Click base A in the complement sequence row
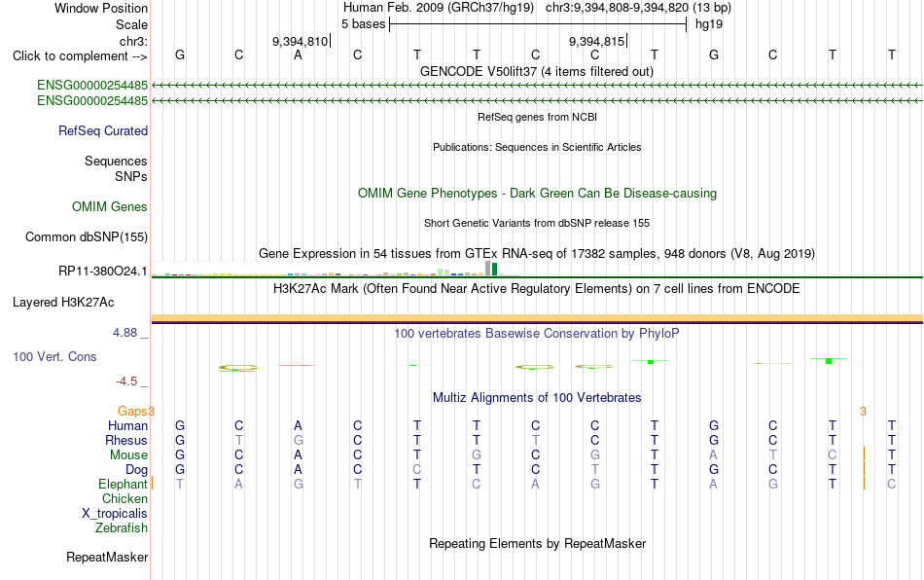 click(x=299, y=54)
